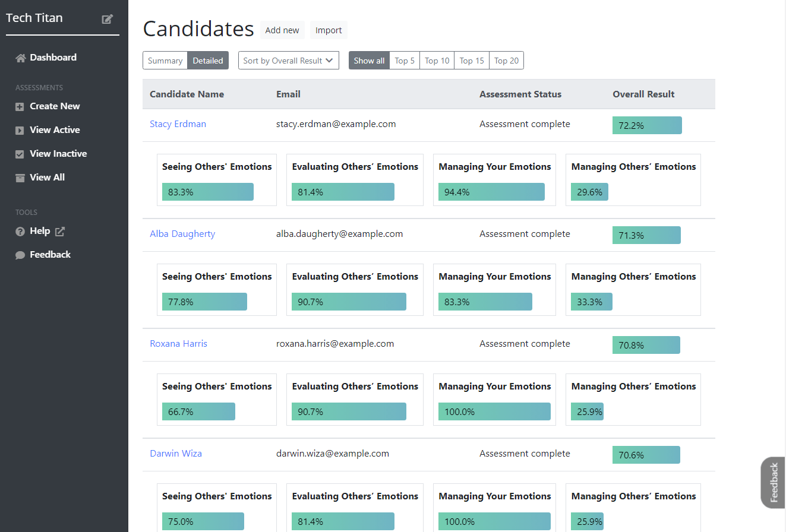
Task: Enable the Top 5 filter
Action: tap(404, 60)
